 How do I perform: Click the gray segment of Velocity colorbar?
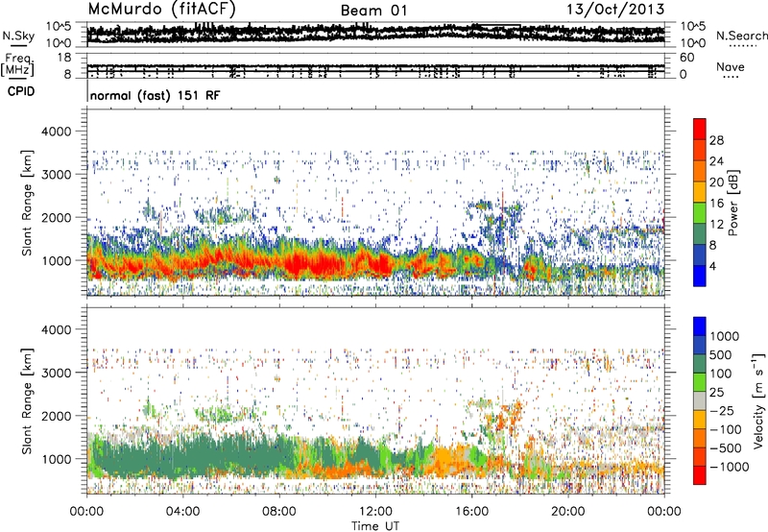(700, 400)
